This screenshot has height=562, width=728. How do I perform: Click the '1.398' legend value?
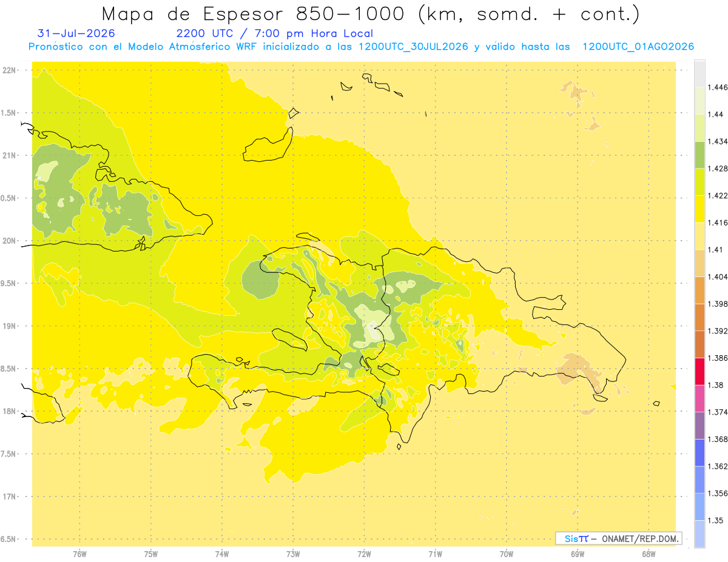point(717,304)
